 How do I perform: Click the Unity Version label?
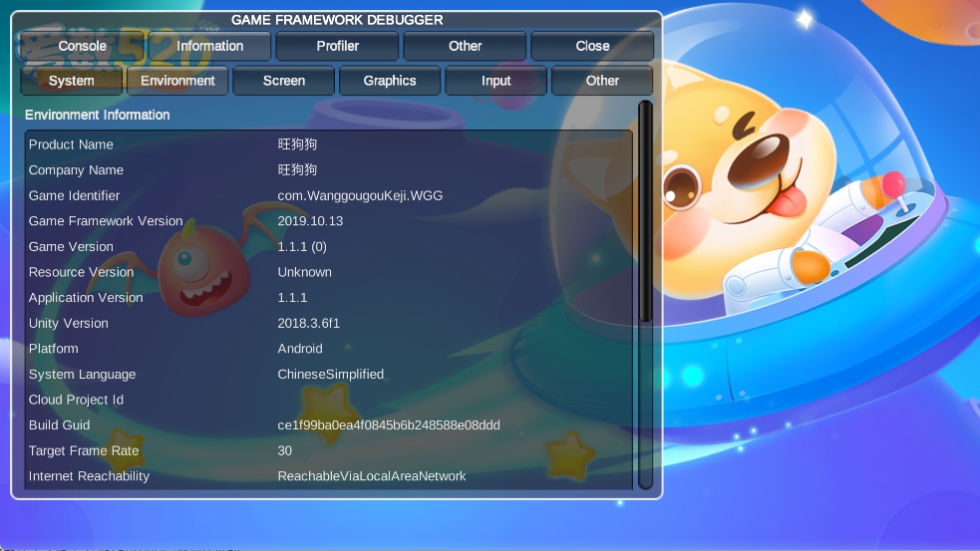click(68, 324)
